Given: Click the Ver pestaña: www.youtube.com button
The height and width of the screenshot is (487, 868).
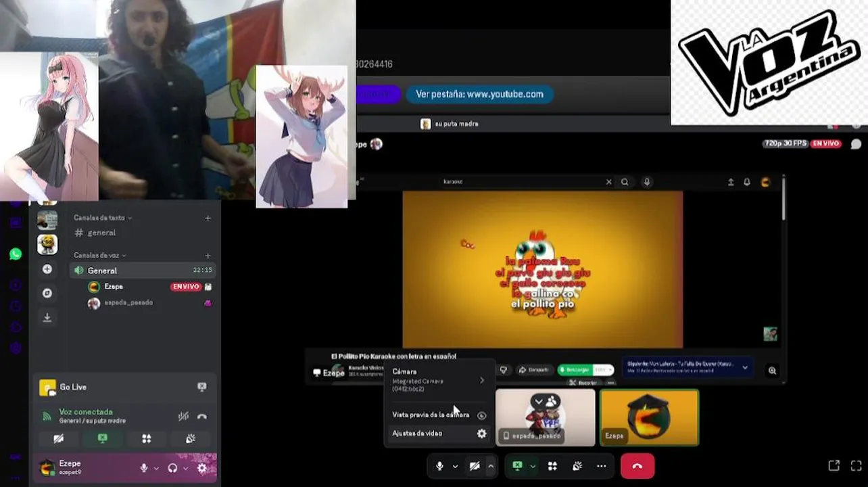Looking at the screenshot, I should click(x=479, y=94).
